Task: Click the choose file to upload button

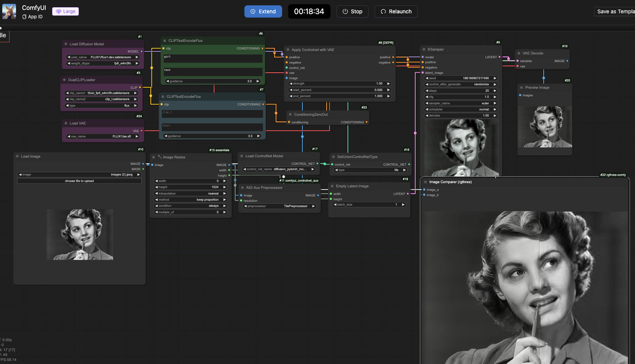Action: 79,181
